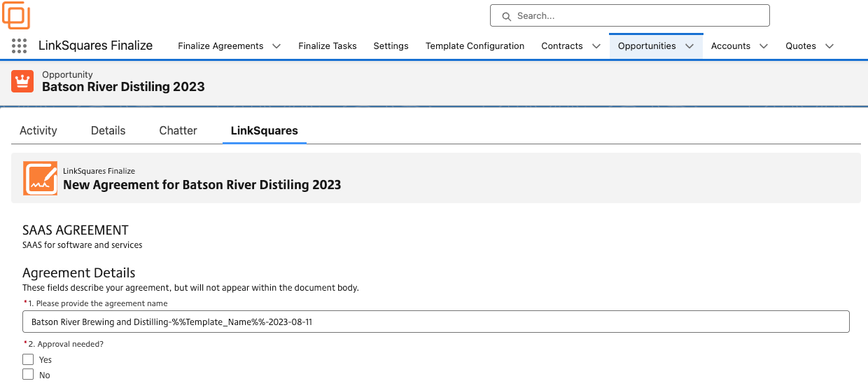The width and height of the screenshot is (868, 386).
Task: Switch to the Details tab
Action: (x=108, y=130)
